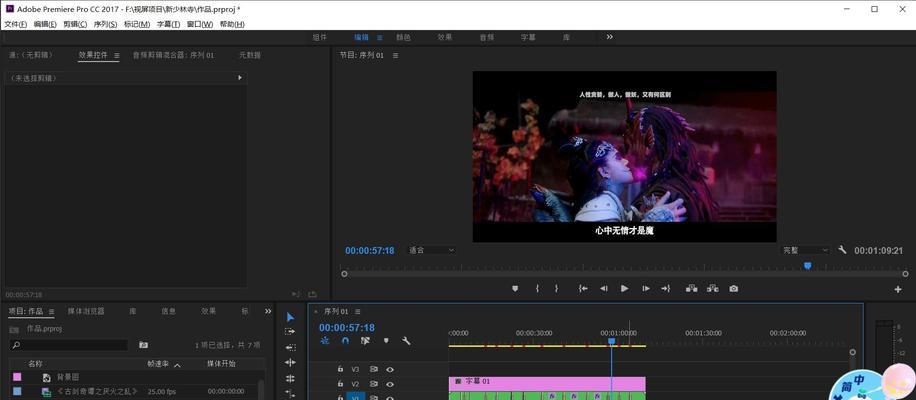This screenshot has height=400, width=916.
Task: Click the timeline ruler playhead
Action: pos(611,341)
